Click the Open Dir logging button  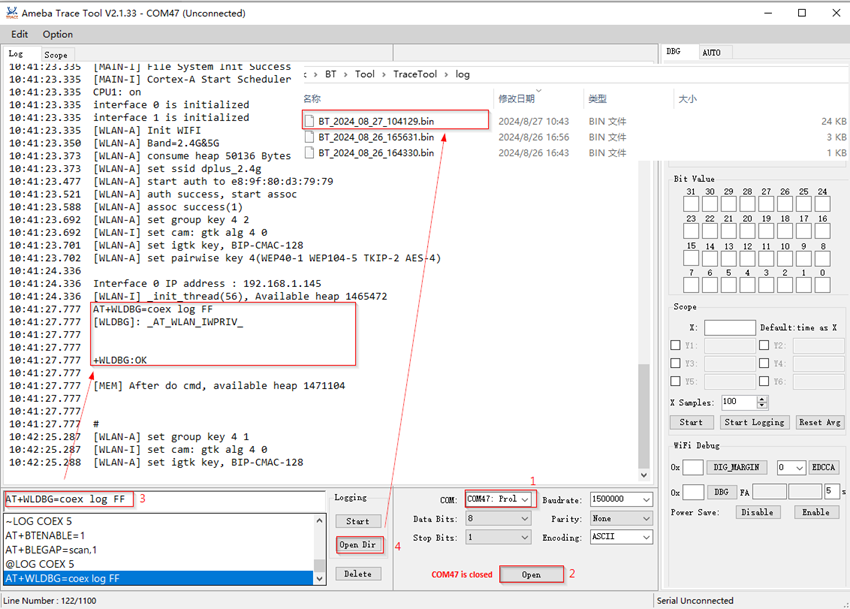pos(358,545)
